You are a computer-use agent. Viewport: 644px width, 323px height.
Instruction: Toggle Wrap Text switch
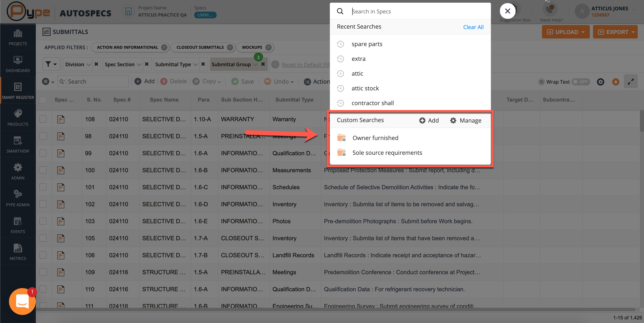coord(580,82)
